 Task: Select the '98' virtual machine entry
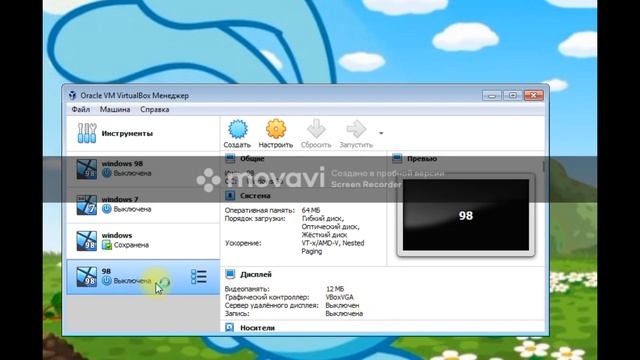click(143, 277)
